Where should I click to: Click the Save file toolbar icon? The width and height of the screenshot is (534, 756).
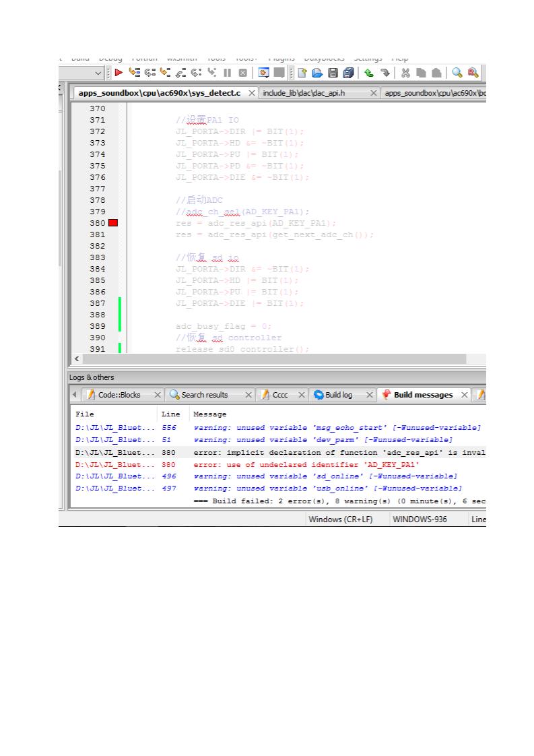coord(333,73)
